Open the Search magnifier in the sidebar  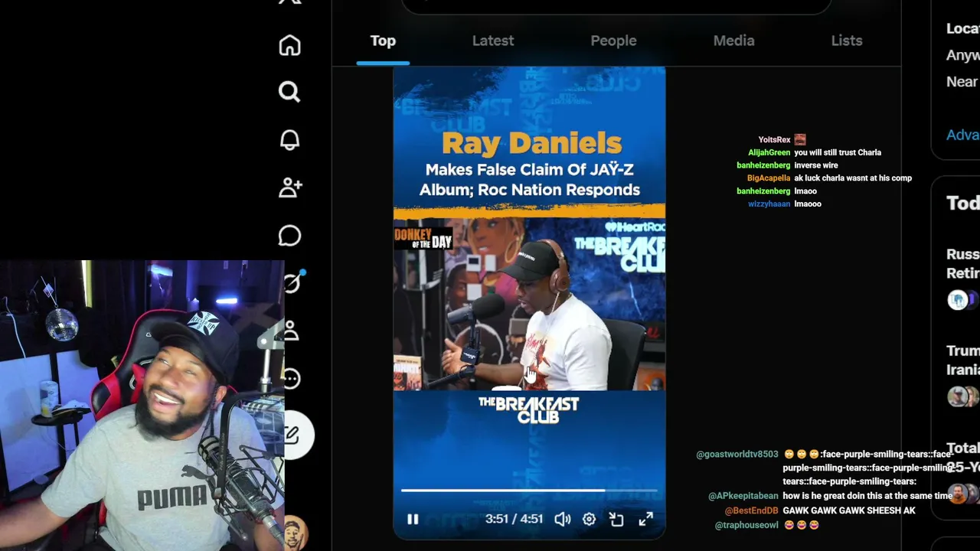[x=289, y=92]
